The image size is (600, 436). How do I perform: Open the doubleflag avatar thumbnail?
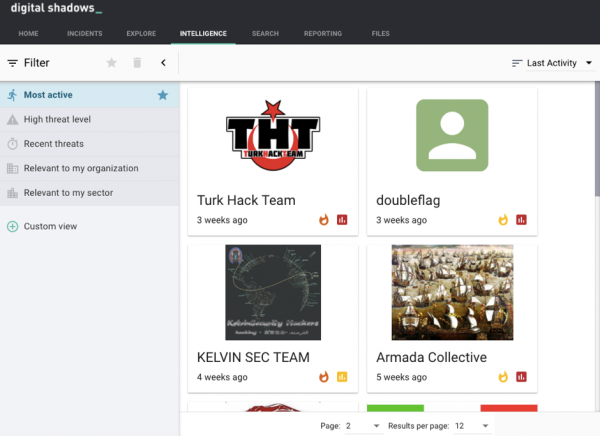coord(452,136)
